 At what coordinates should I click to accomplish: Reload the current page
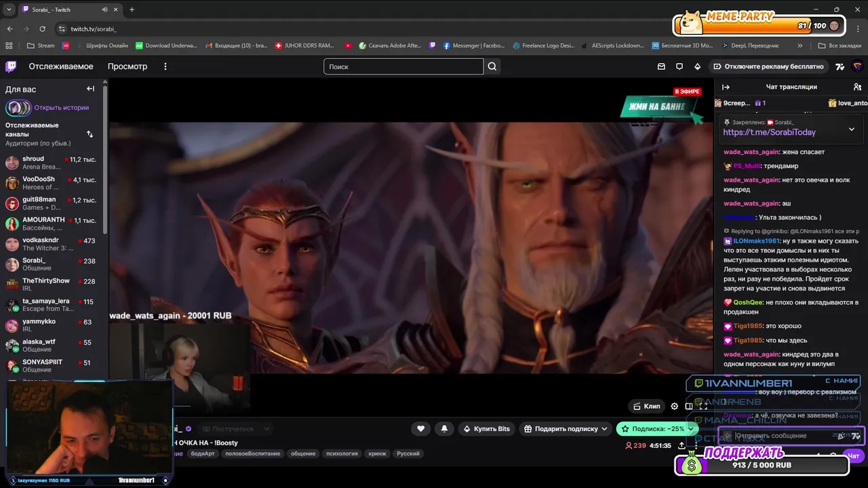pos(42,28)
